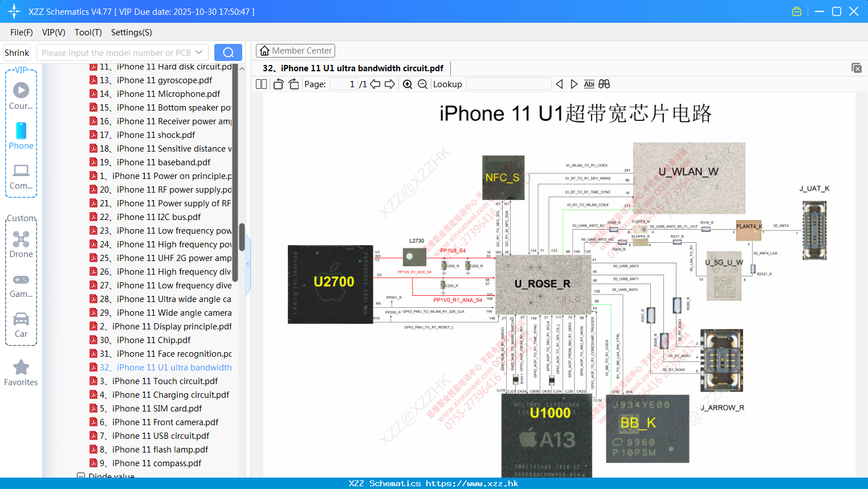Go to previous page arrow
868x489 pixels.
click(x=375, y=84)
